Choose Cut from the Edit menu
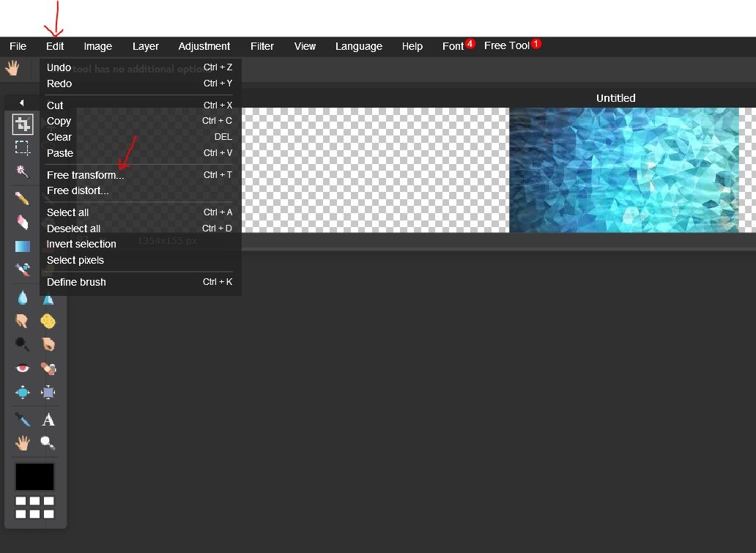The image size is (756, 553). point(140,105)
